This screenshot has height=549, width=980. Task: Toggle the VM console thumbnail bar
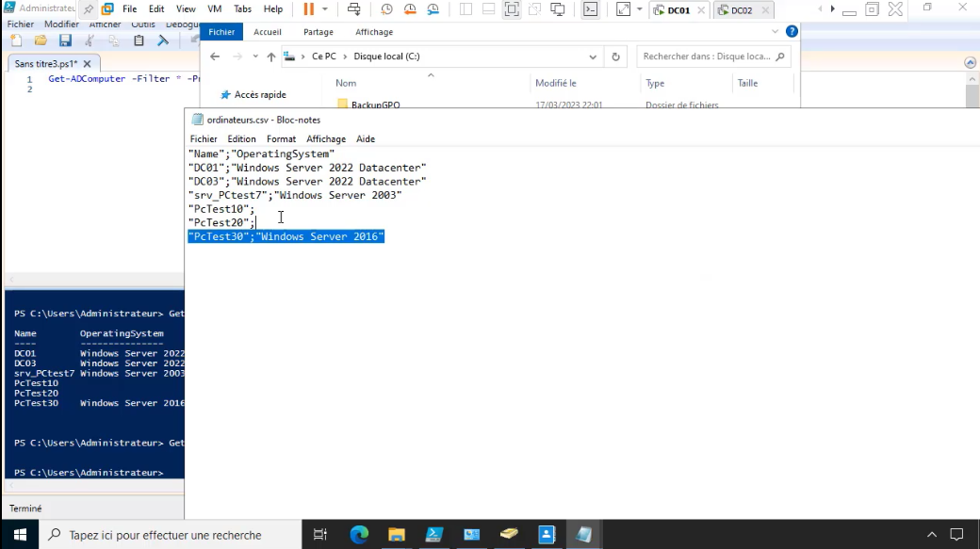[488, 9]
